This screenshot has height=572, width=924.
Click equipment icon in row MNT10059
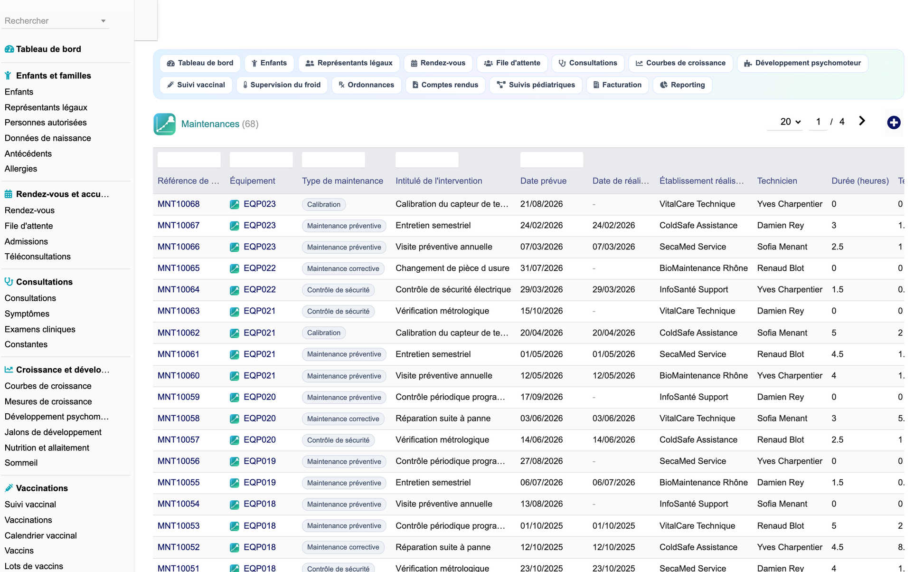point(235,397)
